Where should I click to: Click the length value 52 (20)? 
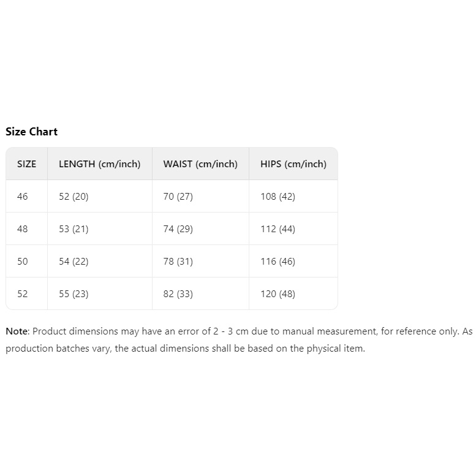tap(74, 197)
